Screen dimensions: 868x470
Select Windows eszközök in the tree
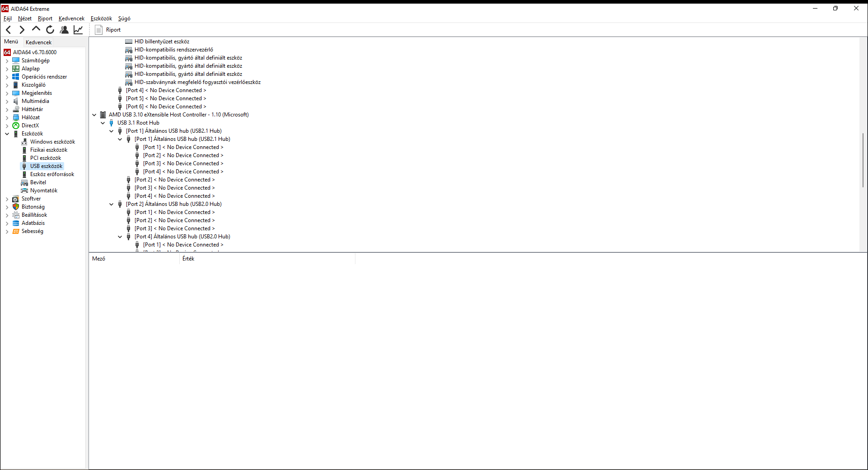[52, 142]
